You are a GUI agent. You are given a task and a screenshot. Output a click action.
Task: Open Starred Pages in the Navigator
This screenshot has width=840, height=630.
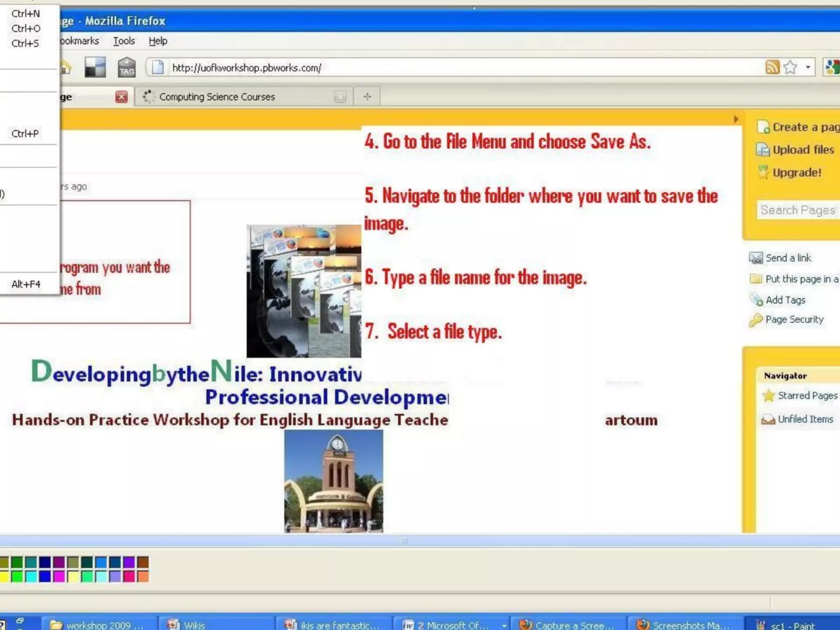click(x=807, y=395)
